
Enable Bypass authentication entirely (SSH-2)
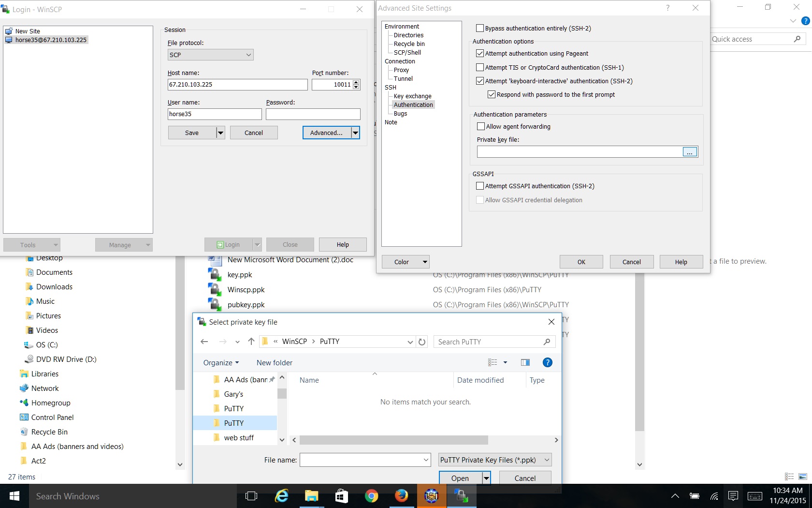point(479,28)
